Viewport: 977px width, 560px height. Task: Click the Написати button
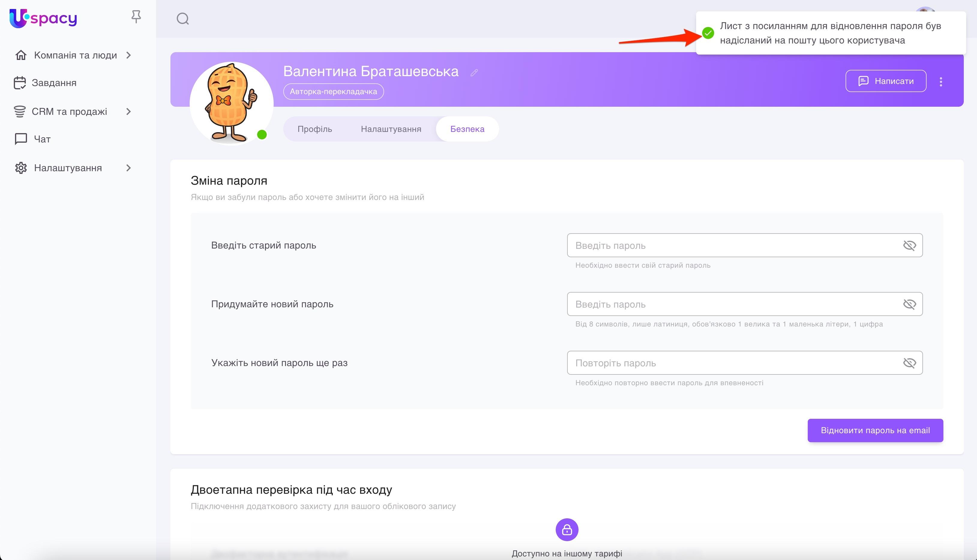(x=885, y=81)
